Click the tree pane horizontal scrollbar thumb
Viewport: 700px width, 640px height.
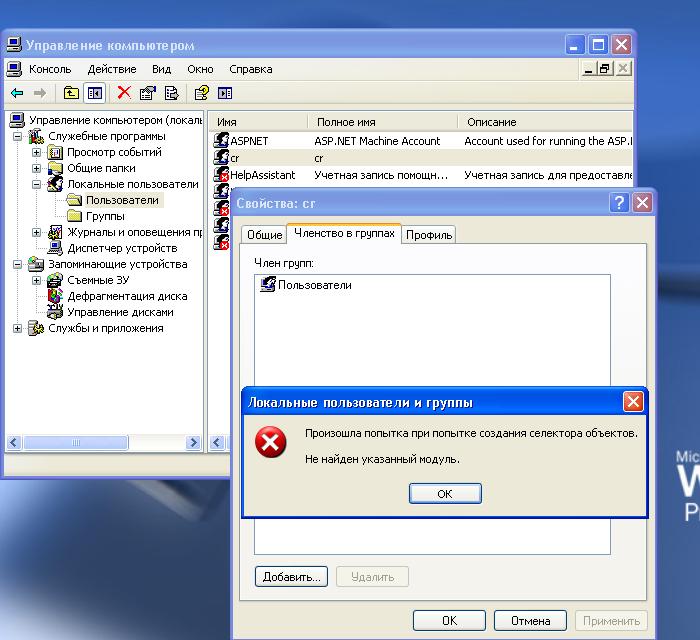coord(75,443)
